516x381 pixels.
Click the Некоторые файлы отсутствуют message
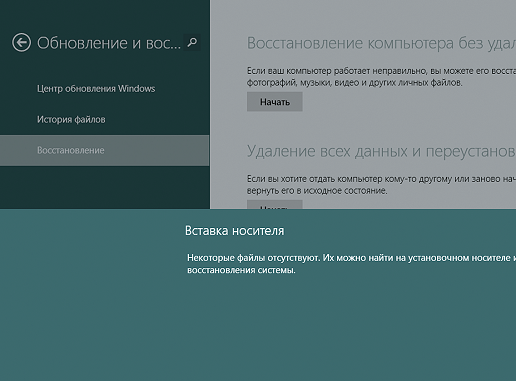click(x=351, y=264)
